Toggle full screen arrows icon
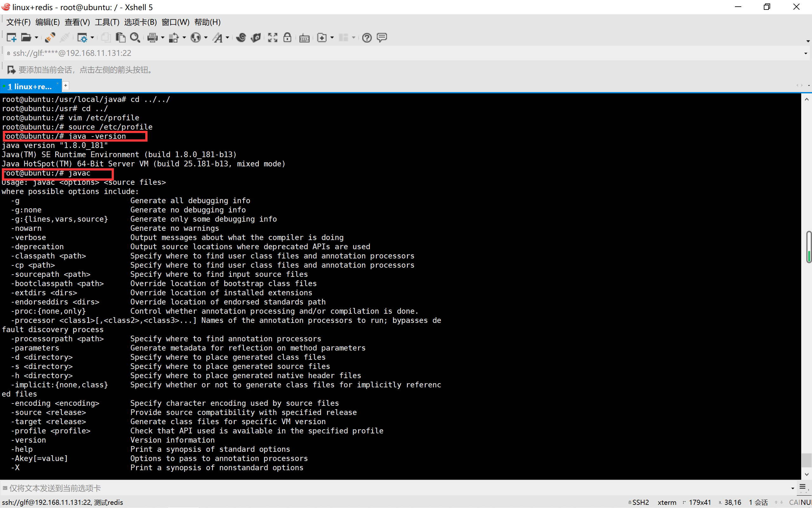812x508 pixels. click(273, 38)
